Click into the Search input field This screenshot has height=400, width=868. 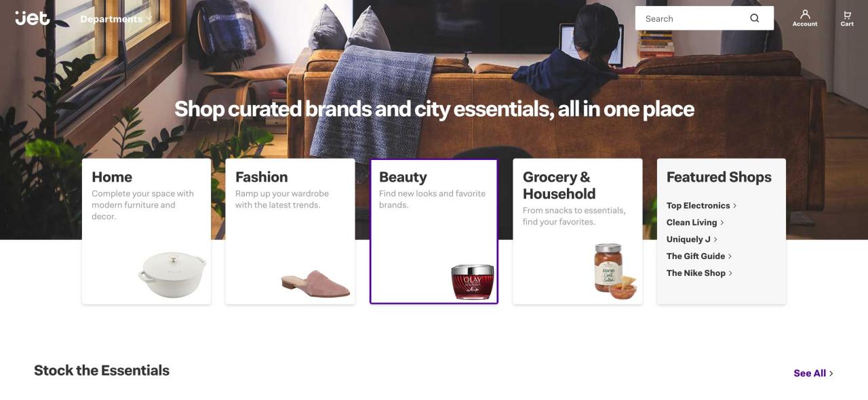(x=692, y=18)
